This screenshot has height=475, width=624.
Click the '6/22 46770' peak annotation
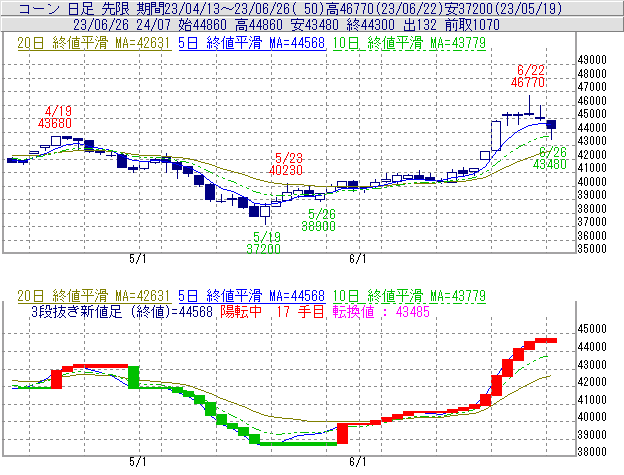point(528,76)
